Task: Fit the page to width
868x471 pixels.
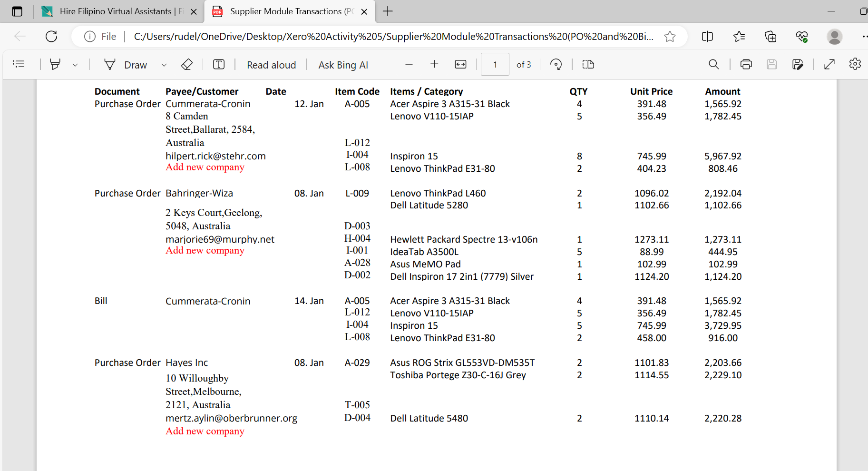Action: [x=461, y=64]
